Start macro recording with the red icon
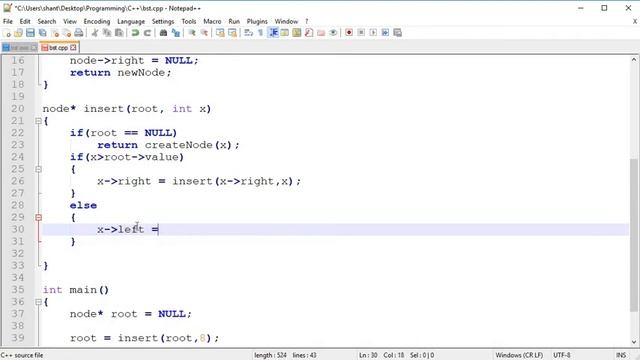Screen dimensions: 640x360 pos(349,33)
